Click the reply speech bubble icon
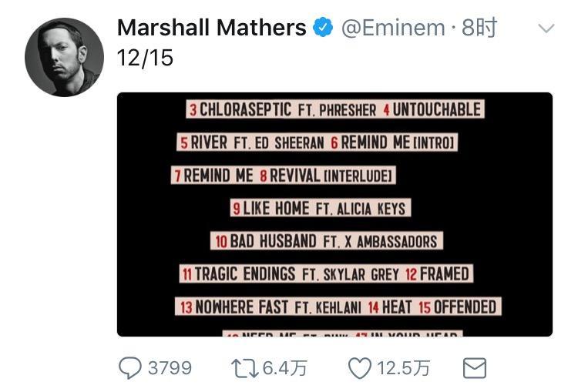 tap(129, 367)
